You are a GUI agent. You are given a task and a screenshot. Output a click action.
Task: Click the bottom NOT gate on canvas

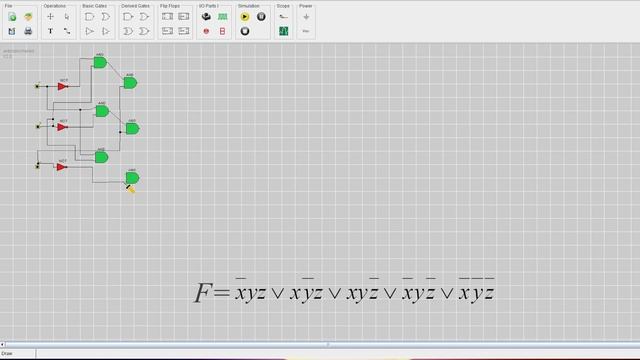62,167
